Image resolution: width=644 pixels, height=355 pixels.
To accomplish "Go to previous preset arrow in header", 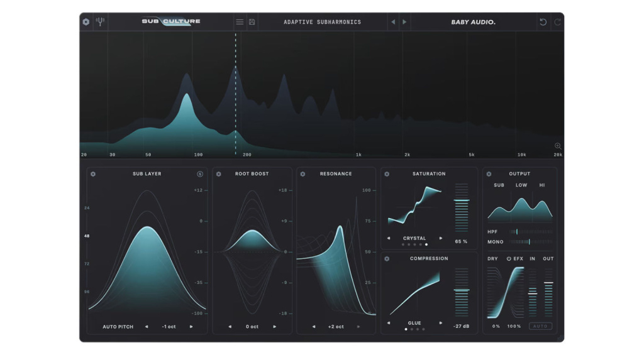I will pyautogui.click(x=393, y=22).
